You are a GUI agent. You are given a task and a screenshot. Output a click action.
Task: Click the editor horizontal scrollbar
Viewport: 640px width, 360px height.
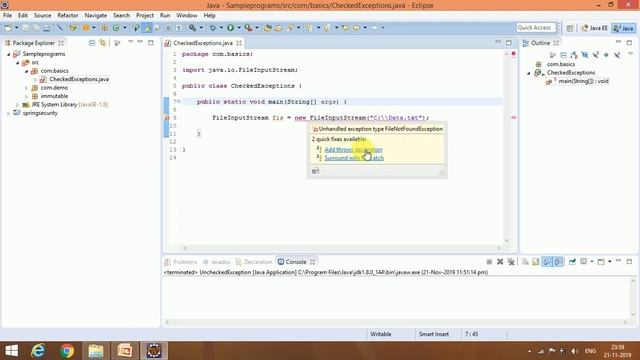click(342, 248)
